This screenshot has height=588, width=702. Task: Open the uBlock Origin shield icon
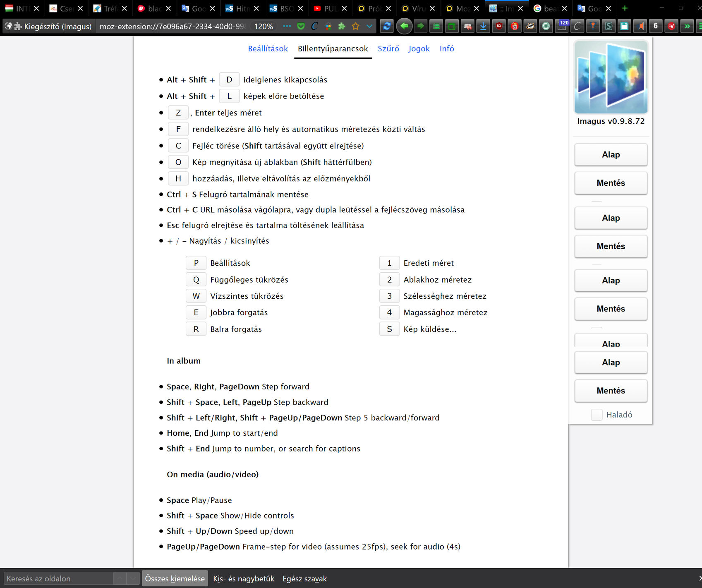(x=499, y=26)
